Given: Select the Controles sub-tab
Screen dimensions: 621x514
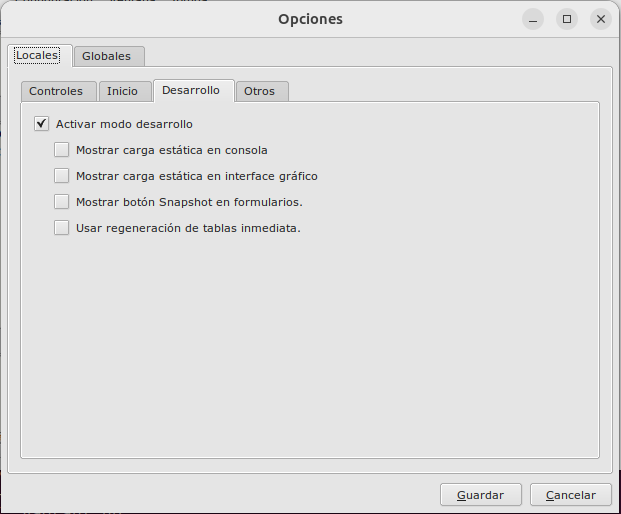Looking at the screenshot, I should (x=59, y=91).
